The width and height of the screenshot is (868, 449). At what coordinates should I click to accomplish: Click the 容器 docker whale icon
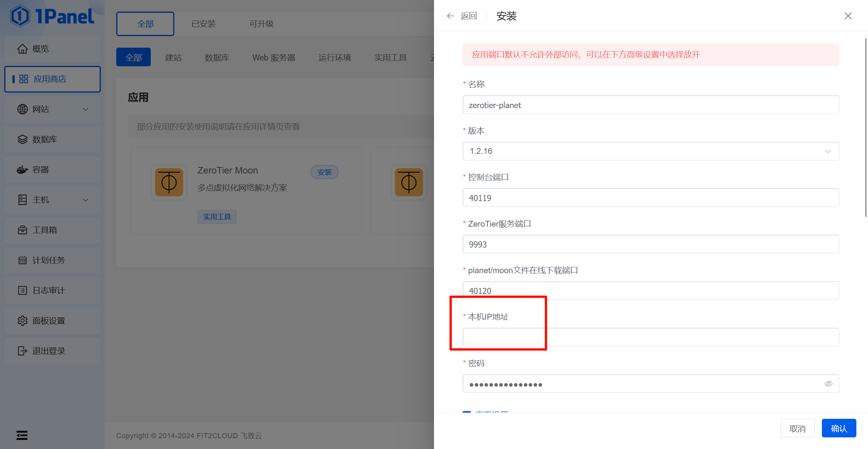coord(22,170)
